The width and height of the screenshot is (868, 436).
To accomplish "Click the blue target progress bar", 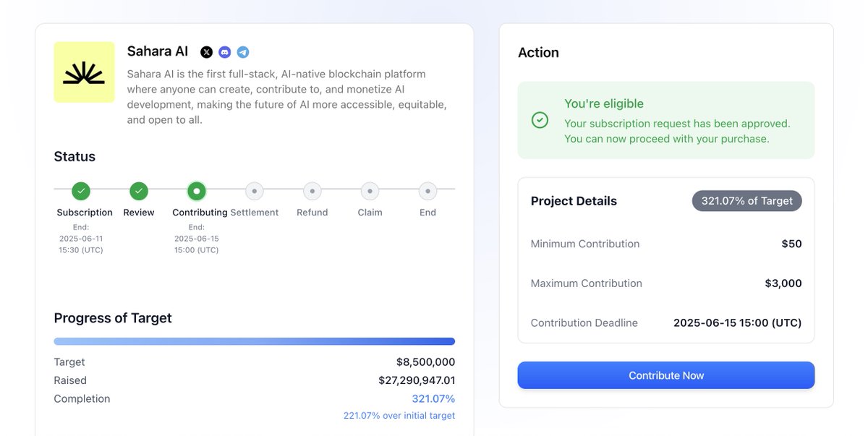I will coord(255,341).
